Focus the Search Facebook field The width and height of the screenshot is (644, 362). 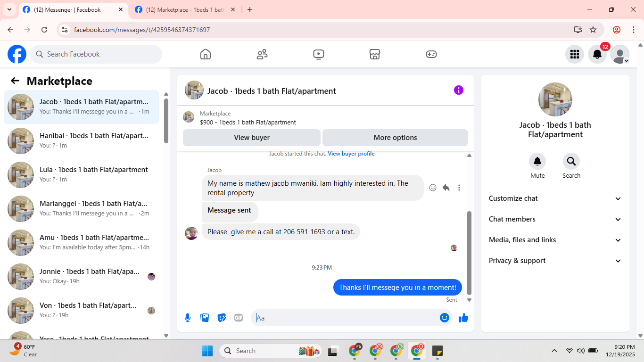96,54
